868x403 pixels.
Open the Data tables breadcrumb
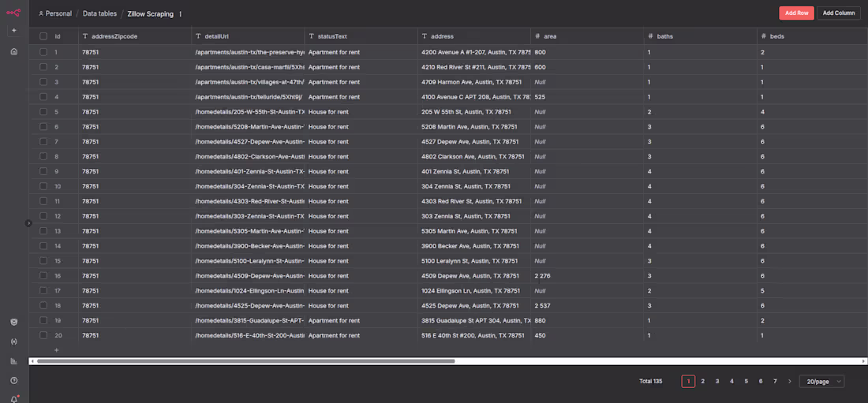pos(99,14)
